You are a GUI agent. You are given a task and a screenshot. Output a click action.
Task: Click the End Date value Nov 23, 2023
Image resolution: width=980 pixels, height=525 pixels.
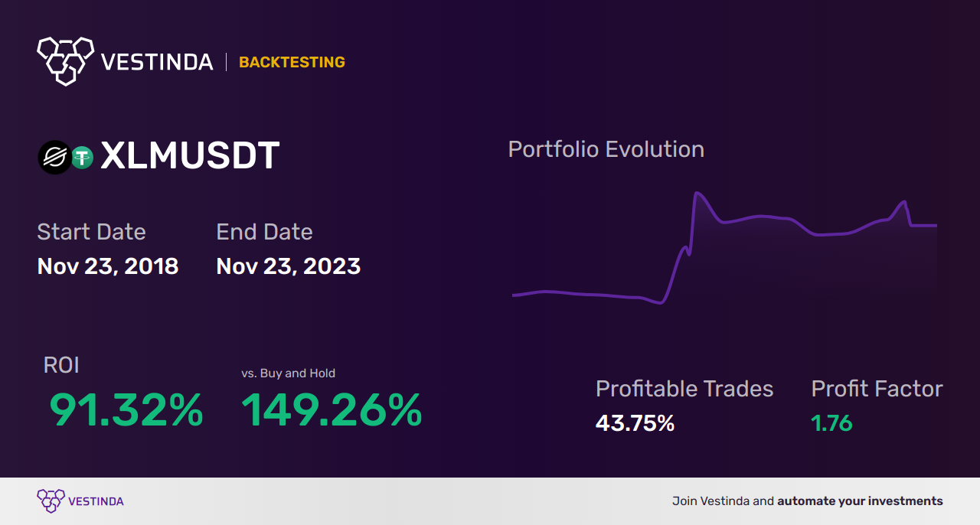(x=289, y=266)
